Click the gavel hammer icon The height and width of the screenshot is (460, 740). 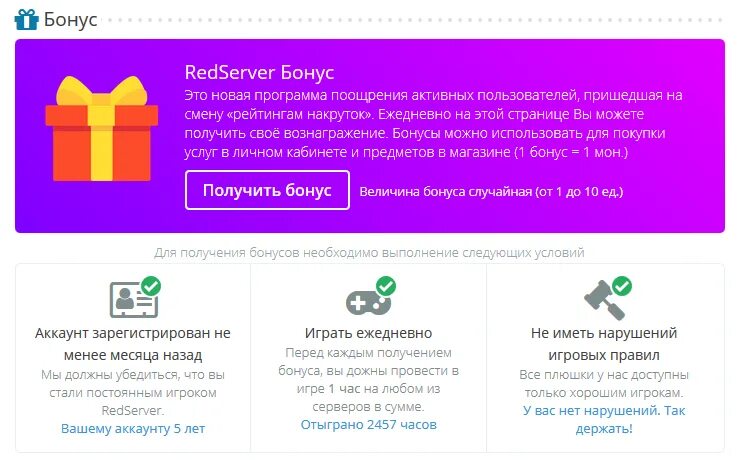(x=604, y=300)
